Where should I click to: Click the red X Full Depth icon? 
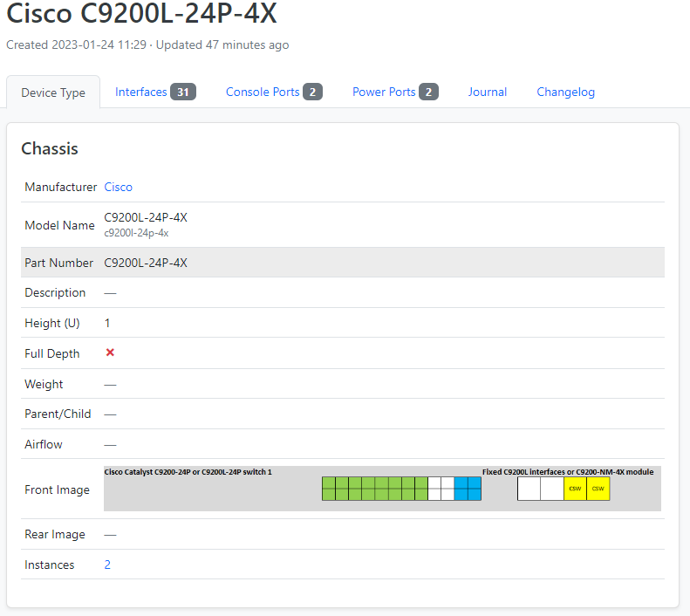pos(110,352)
